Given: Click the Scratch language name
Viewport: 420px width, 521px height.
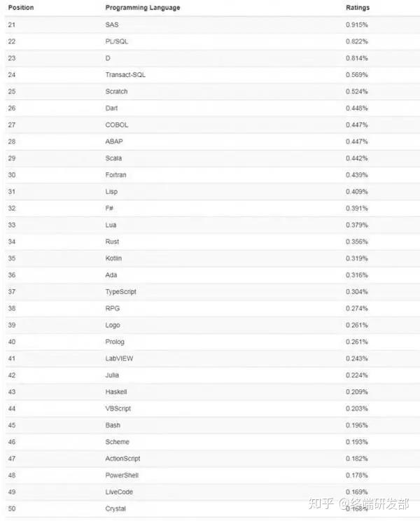Looking at the screenshot, I should pos(116,91).
